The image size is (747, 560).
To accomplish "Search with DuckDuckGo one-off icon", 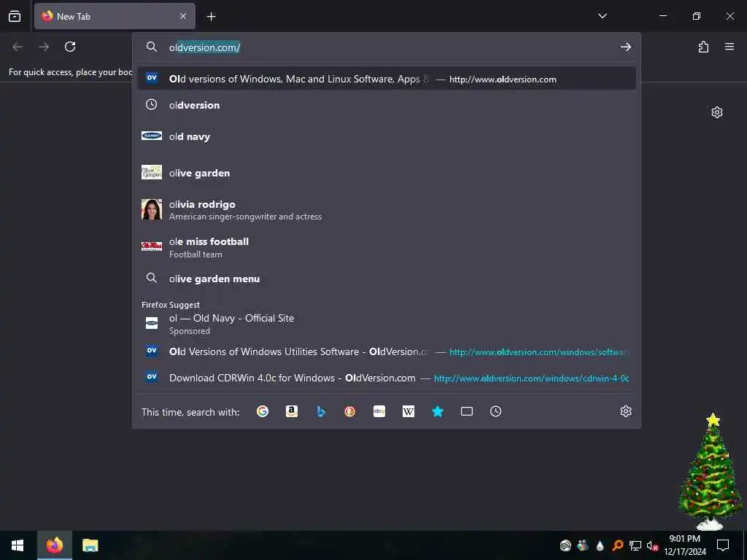I will [x=349, y=411].
